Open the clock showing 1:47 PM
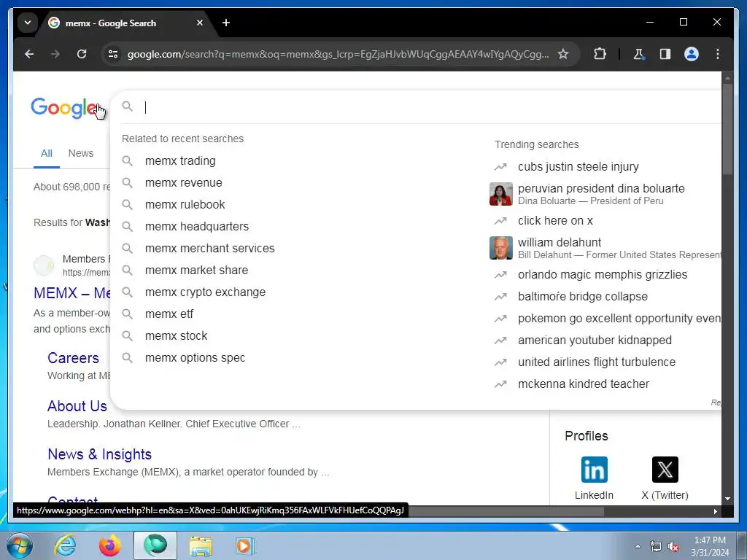Screen dimensions: 747x560 pyautogui.click(x=710, y=546)
